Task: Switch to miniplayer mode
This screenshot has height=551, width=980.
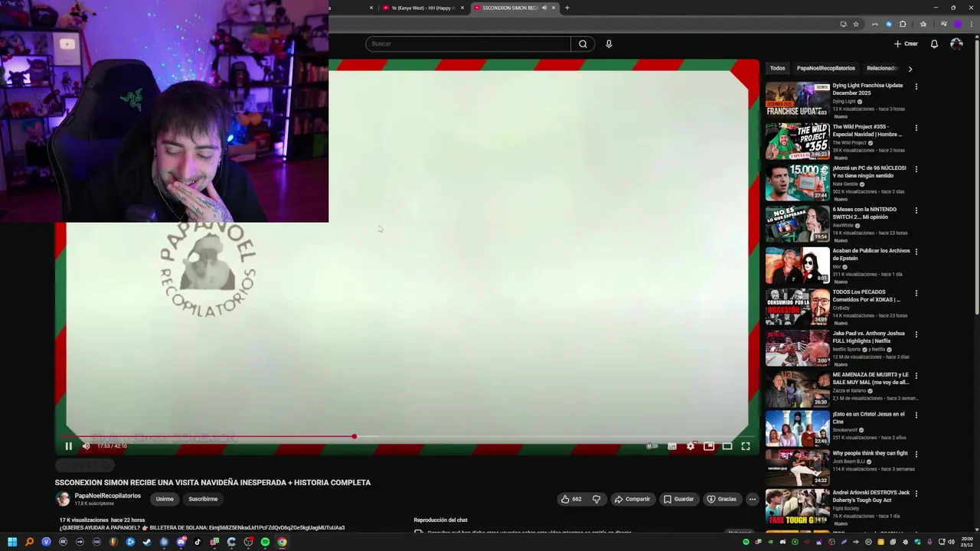Action: click(x=709, y=446)
